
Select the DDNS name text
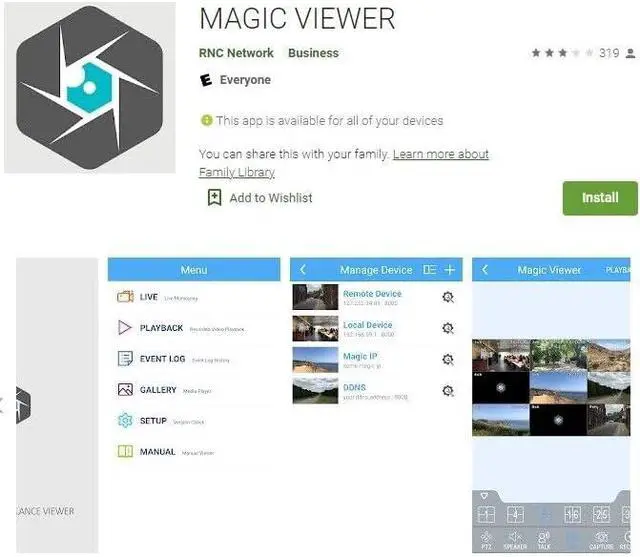pos(354,387)
